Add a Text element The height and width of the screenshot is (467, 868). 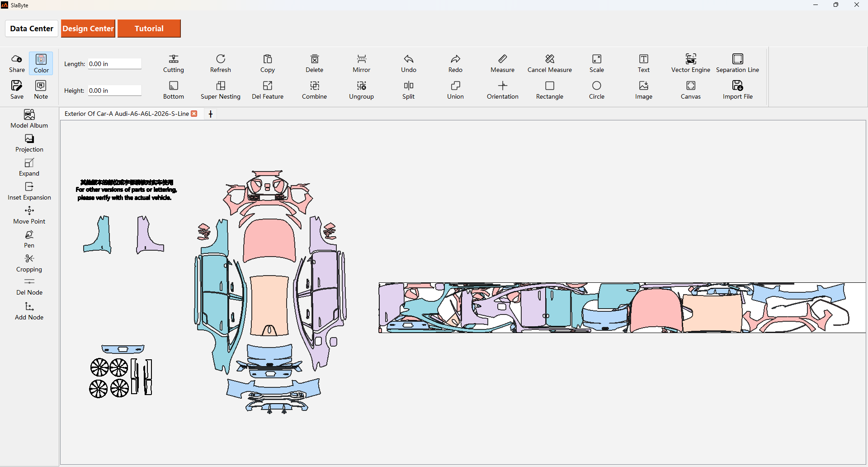coord(644,63)
